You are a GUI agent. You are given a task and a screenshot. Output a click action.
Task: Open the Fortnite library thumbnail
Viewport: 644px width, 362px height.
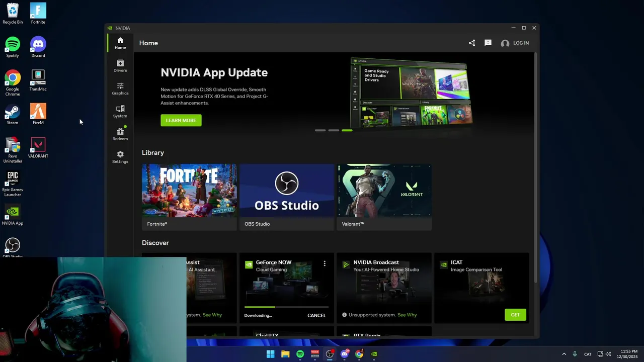click(x=189, y=191)
